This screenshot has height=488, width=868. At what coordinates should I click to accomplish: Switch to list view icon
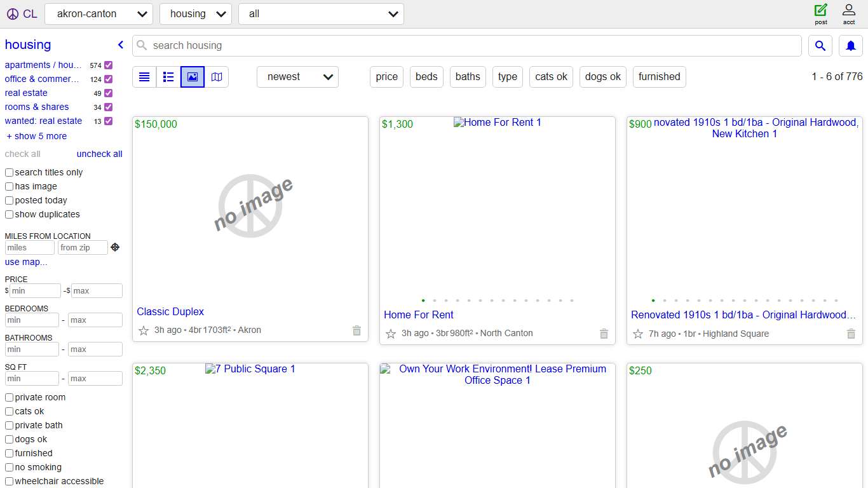[144, 77]
